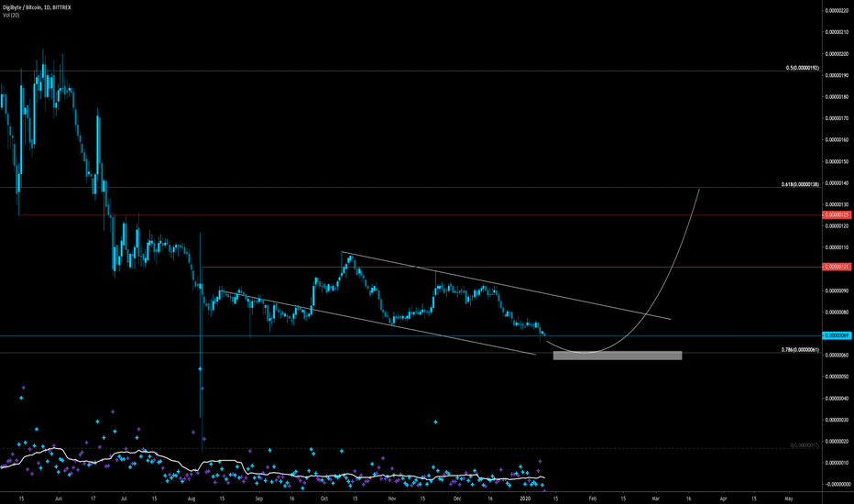Click the Dec label on time axis
Screen dimensions: 854x504
tap(457, 499)
